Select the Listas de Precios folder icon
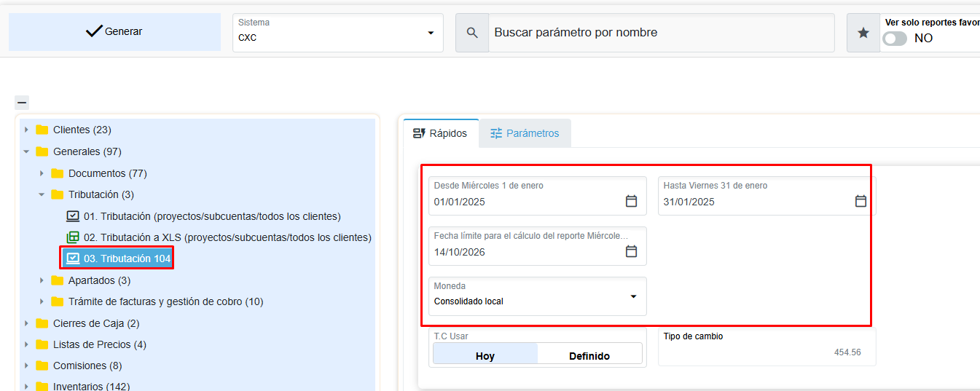This screenshot has height=391, width=980. (42, 344)
